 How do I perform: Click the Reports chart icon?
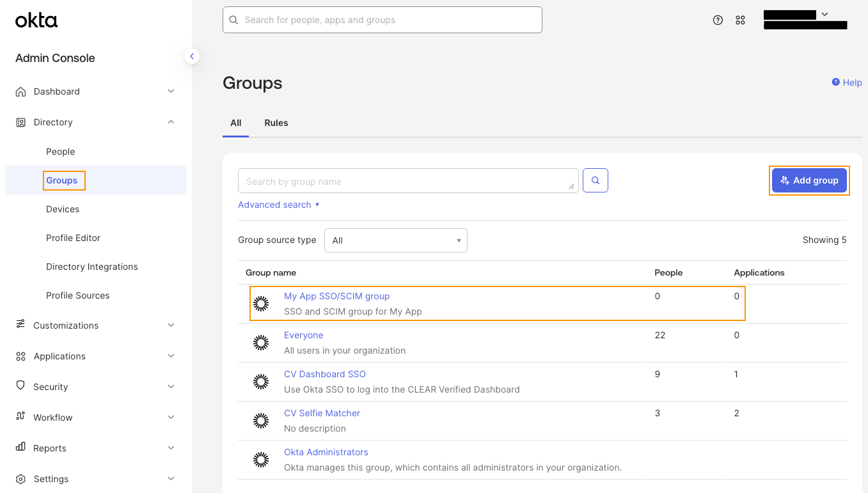pos(21,448)
